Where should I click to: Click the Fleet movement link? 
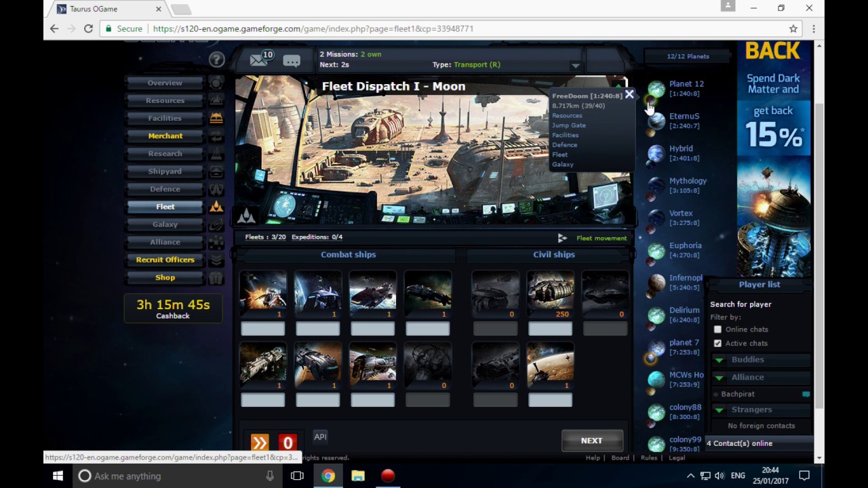click(x=601, y=238)
